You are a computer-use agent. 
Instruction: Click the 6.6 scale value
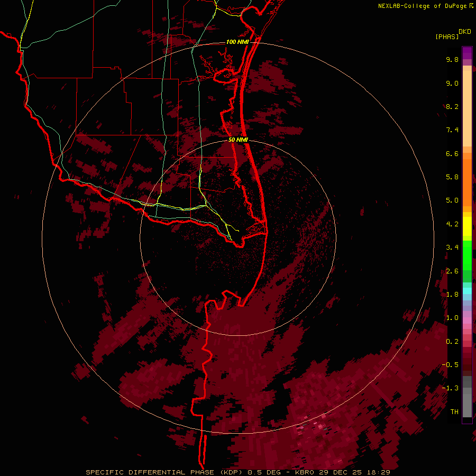click(x=452, y=153)
